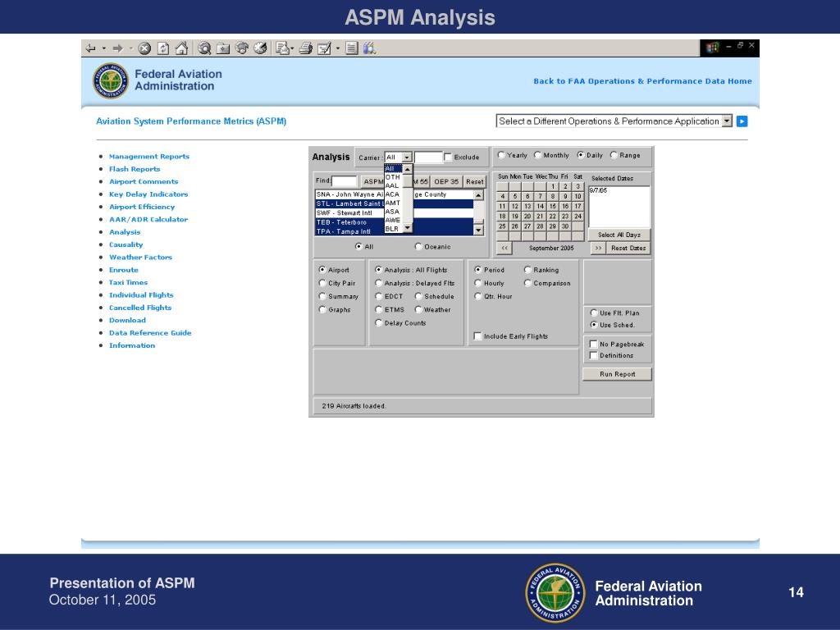Choose ASA in the carrier list
The height and width of the screenshot is (630, 840).
[393, 212]
